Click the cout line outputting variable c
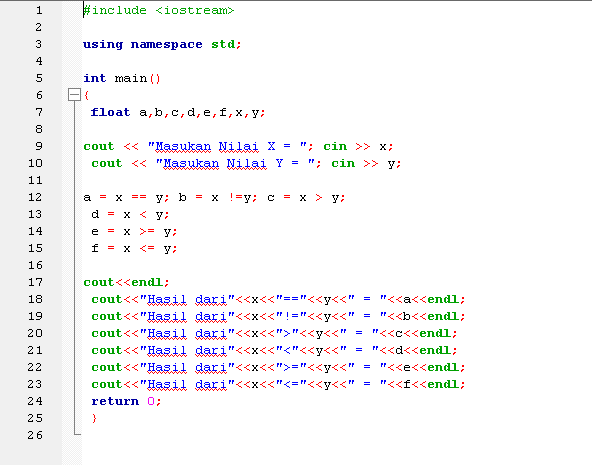This screenshot has height=465, width=592. [274, 333]
